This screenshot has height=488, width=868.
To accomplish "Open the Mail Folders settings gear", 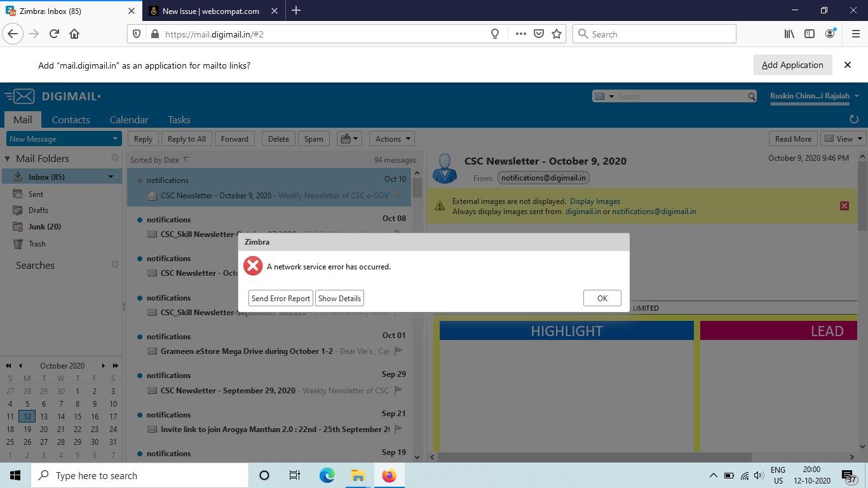I will (x=115, y=158).
